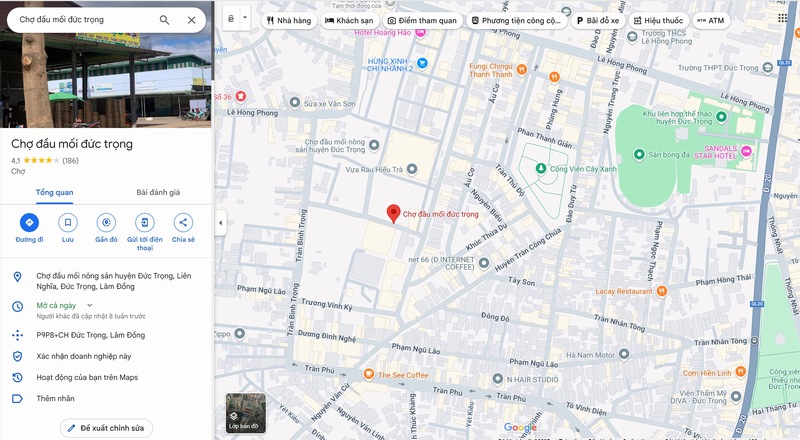Click the Gửi tới điện thoại icon
Image resolution: width=800 pixels, height=440 pixels.
click(x=145, y=223)
